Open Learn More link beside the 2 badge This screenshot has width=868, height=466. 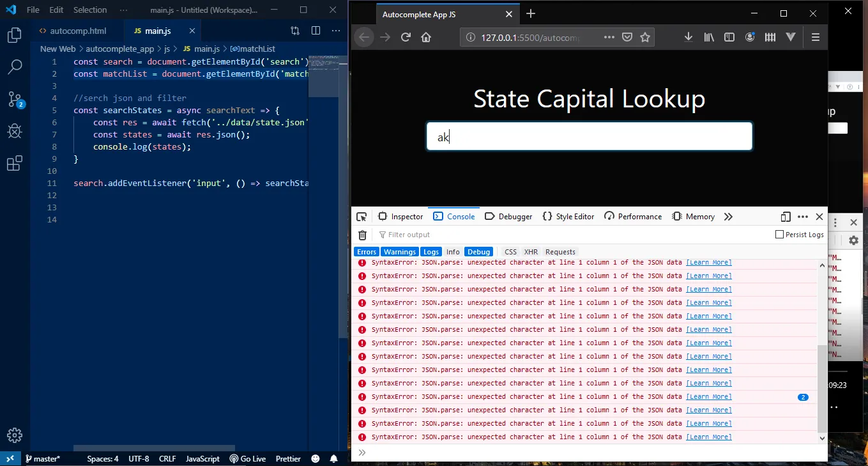click(709, 397)
